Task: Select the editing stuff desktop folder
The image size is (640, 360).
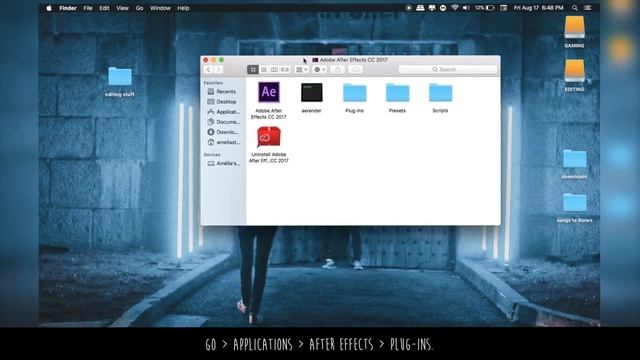Action: [120, 77]
